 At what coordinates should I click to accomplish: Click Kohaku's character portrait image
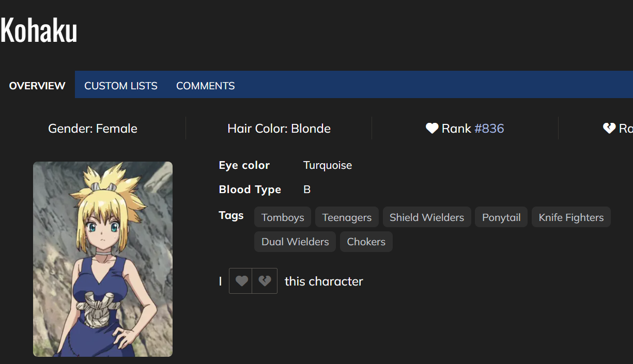(x=103, y=259)
